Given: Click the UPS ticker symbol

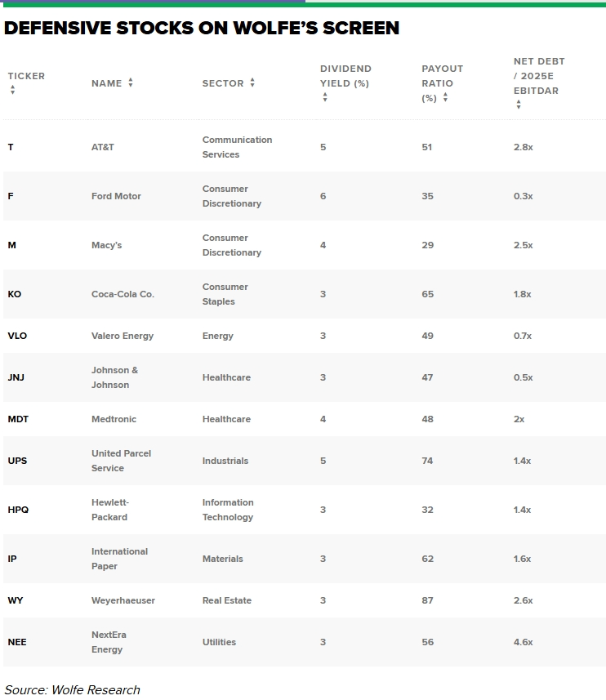Looking at the screenshot, I should (x=17, y=461).
